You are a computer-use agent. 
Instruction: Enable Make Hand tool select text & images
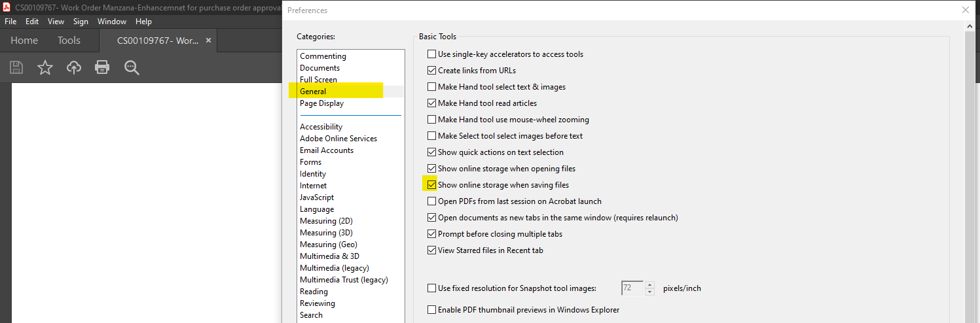coord(431,87)
